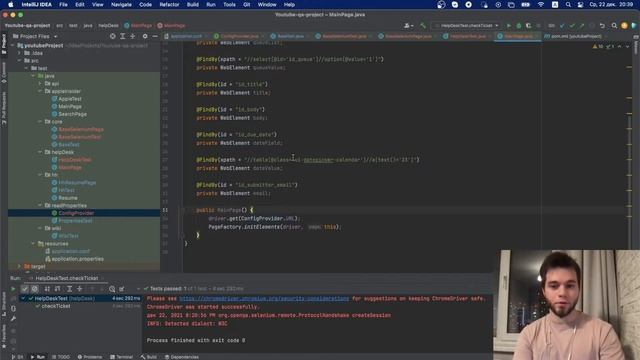640x360 pixels.
Task: Expand the api package arrow
Action: [40, 84]
